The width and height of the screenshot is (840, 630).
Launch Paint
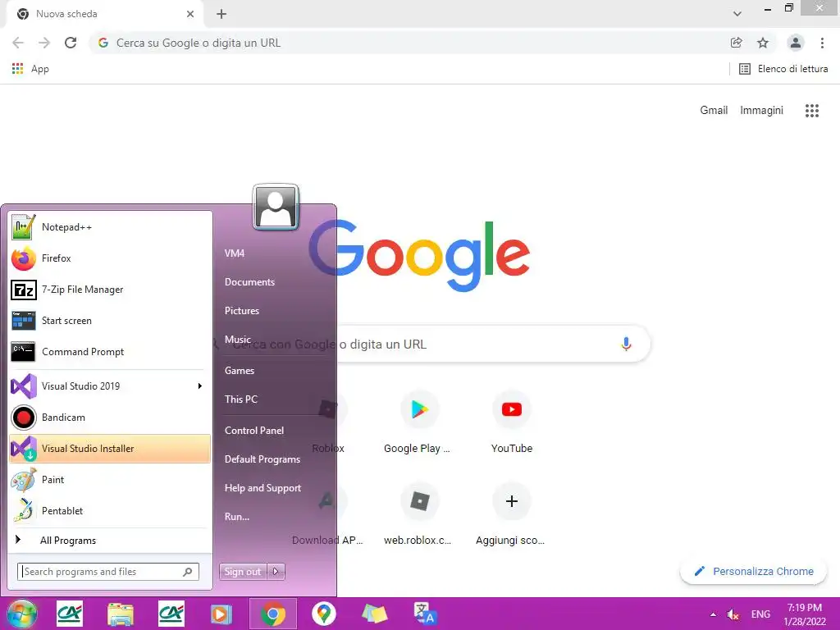(x=110, y=479)
